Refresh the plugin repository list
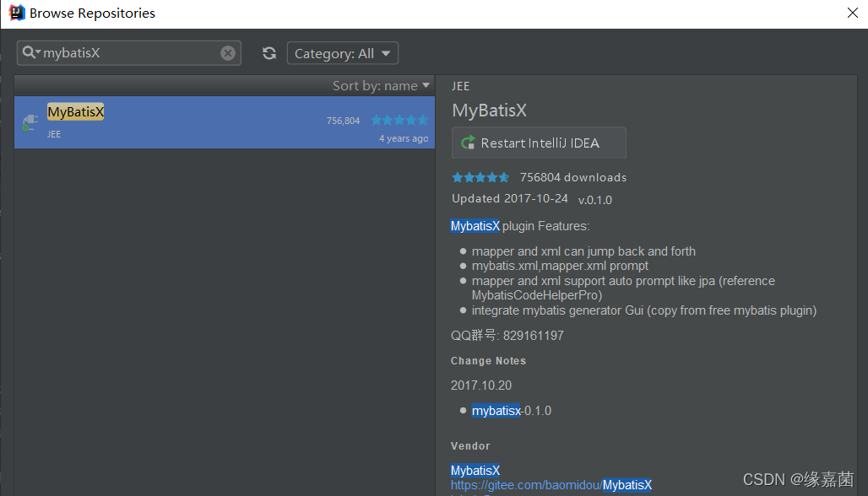868x496 pixels. 269,53
